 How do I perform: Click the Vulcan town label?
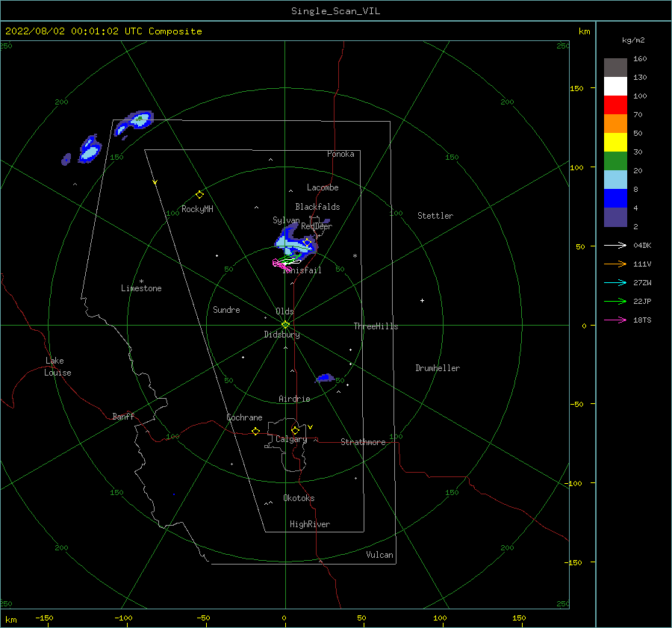(379, 555)
